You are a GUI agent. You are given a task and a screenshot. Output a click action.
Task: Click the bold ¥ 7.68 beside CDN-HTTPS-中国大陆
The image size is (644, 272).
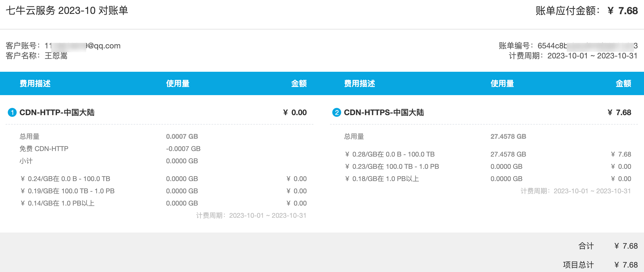[619, 112]
